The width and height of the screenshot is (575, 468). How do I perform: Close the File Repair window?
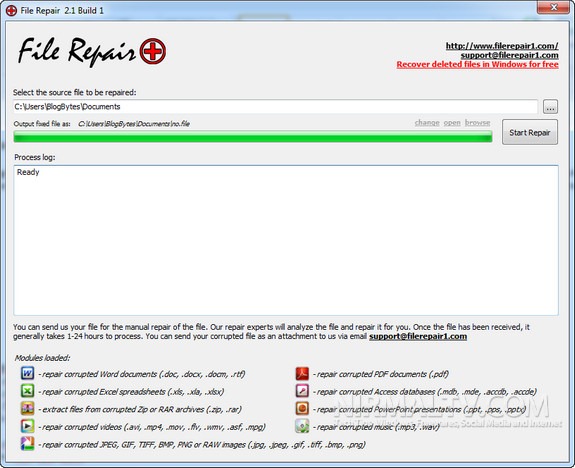(554, 7)
